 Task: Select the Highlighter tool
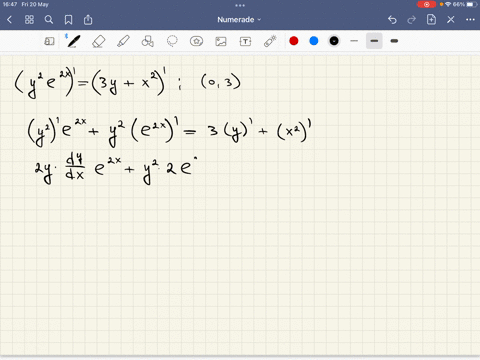[x=123, y=41]
